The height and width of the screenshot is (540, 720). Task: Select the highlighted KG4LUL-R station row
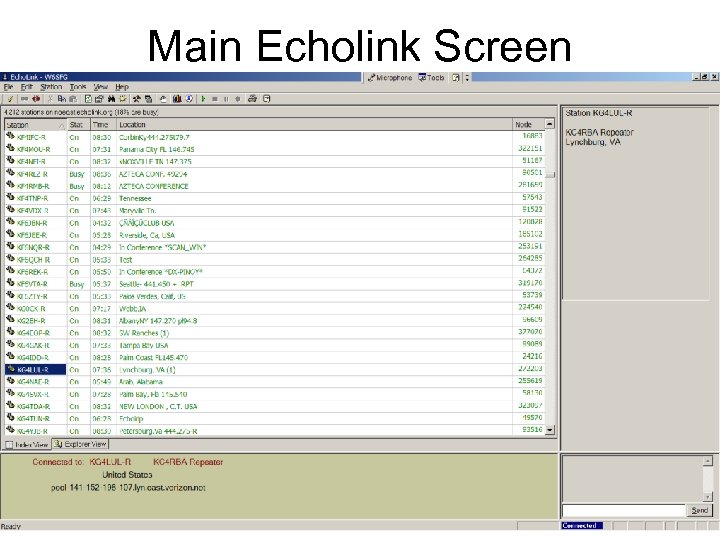pos(274,370)
